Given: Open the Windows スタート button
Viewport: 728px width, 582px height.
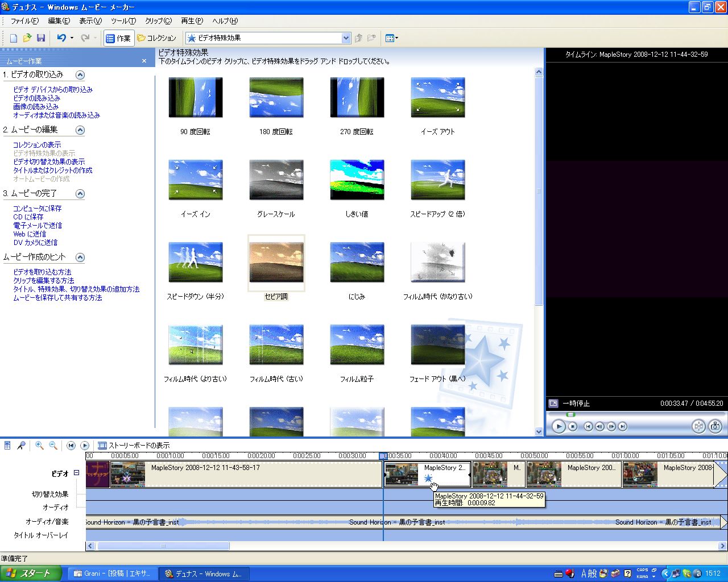Looking at the screenshot, I should point(31,573).
